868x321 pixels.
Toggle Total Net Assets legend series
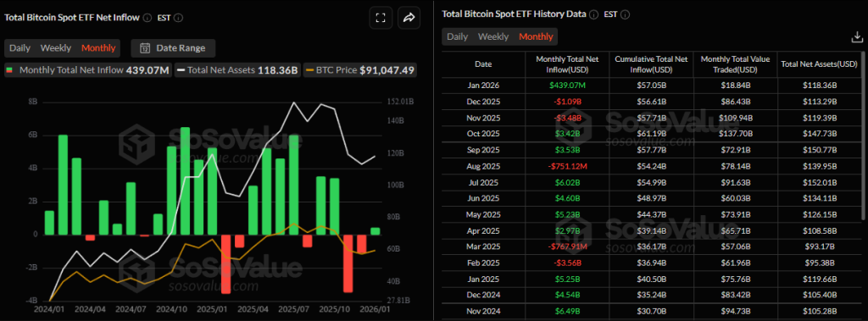[x=237, y=70]
